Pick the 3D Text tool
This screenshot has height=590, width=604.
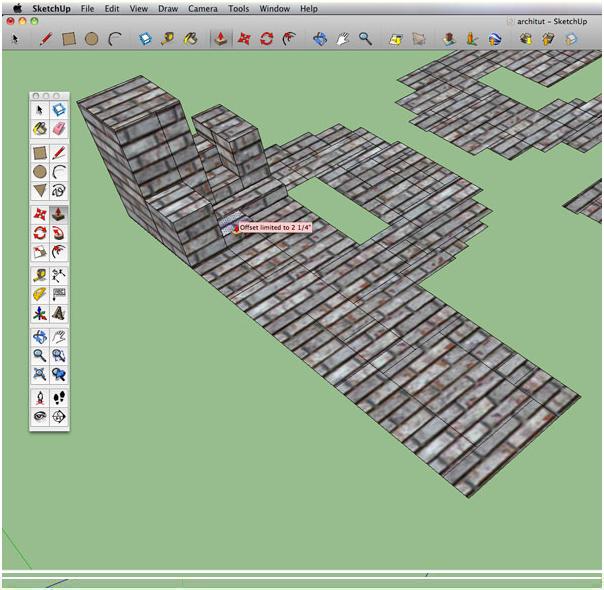coord(59,312)
